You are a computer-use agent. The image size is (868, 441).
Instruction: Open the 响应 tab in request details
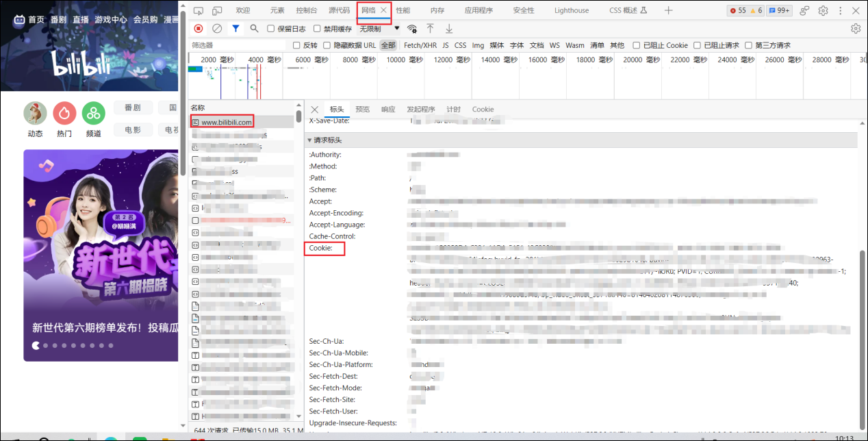tap(388, 109)
